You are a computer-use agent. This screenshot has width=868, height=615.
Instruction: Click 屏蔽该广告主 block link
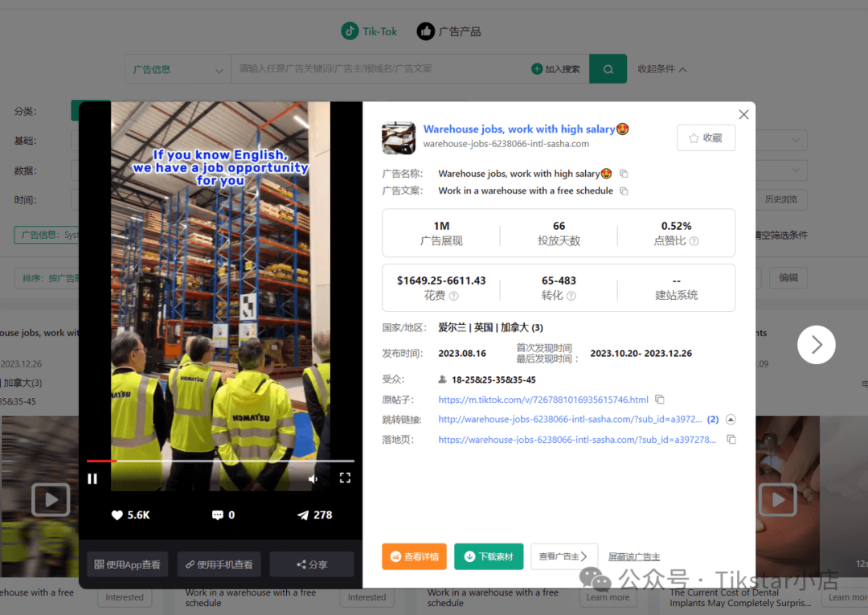(634, 557)
